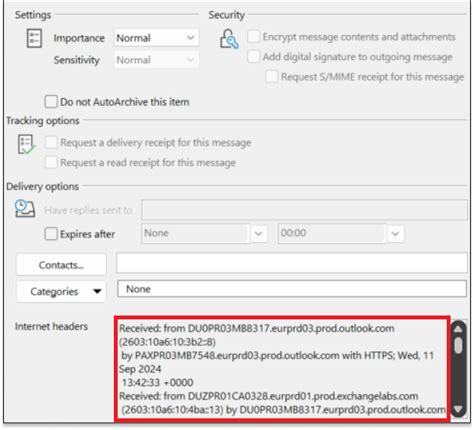The image size is (474, 430).
Task: Click header line starting 'Received: from DU0PR03MB8317'
Action: click(257, 328)
